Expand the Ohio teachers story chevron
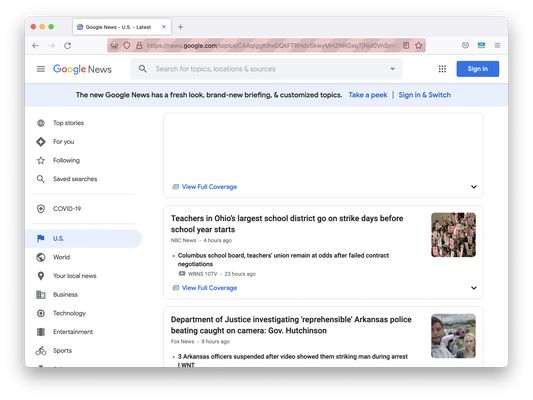This screenshot has height=400, width=533. (x=474, y=288)
